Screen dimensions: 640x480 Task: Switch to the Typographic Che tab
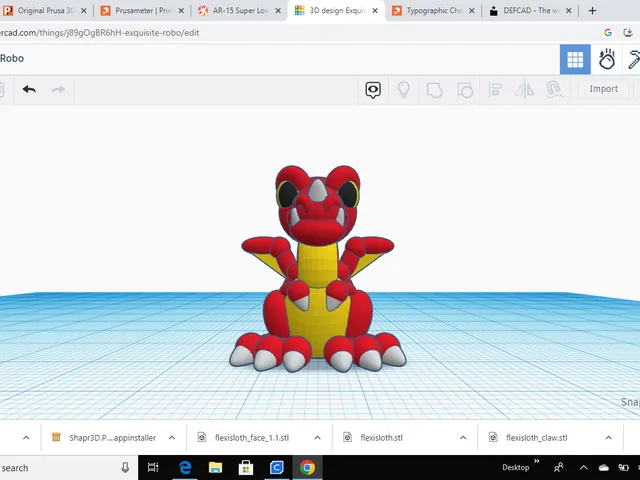point(433,11)
